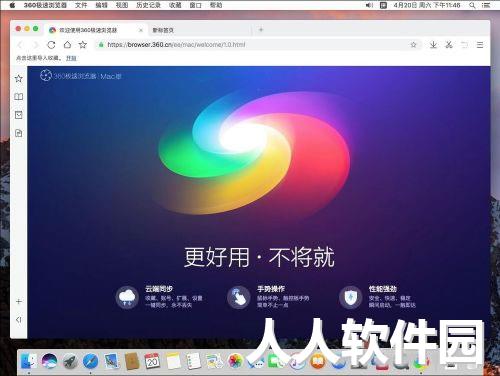Click the address bar URL field

pyautogui.click(x=253, y=45)
